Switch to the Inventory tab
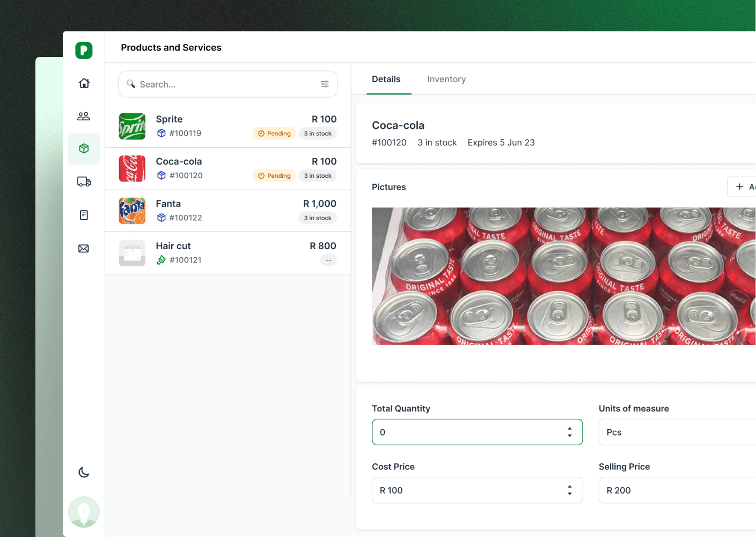This screenshot has width=756, height=537. [446, 79]
